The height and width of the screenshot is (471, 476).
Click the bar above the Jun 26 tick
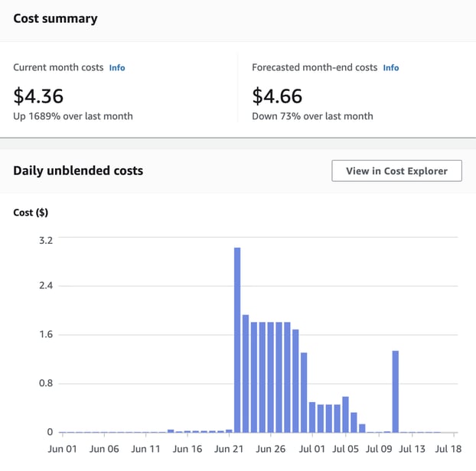tap(271, 377)
